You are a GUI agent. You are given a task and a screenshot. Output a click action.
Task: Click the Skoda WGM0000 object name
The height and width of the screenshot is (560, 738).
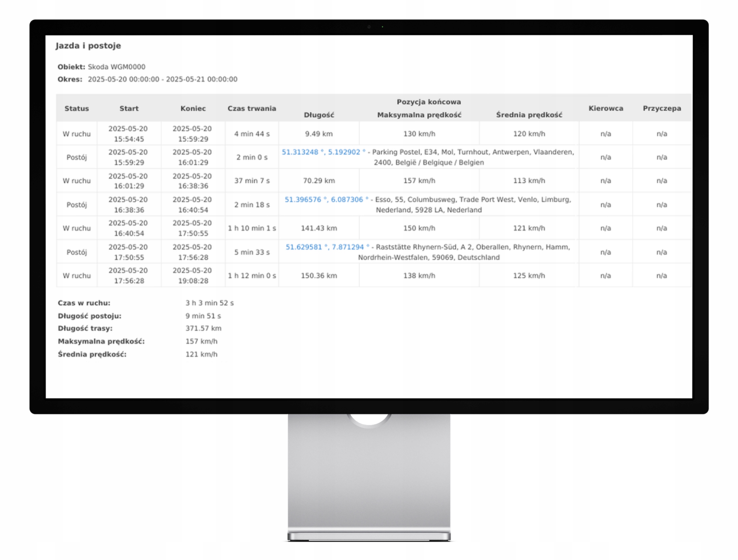pos(116,67)
